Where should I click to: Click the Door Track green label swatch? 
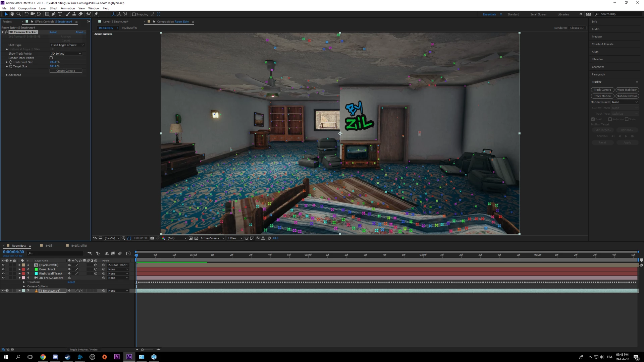(x=36, y=269)
